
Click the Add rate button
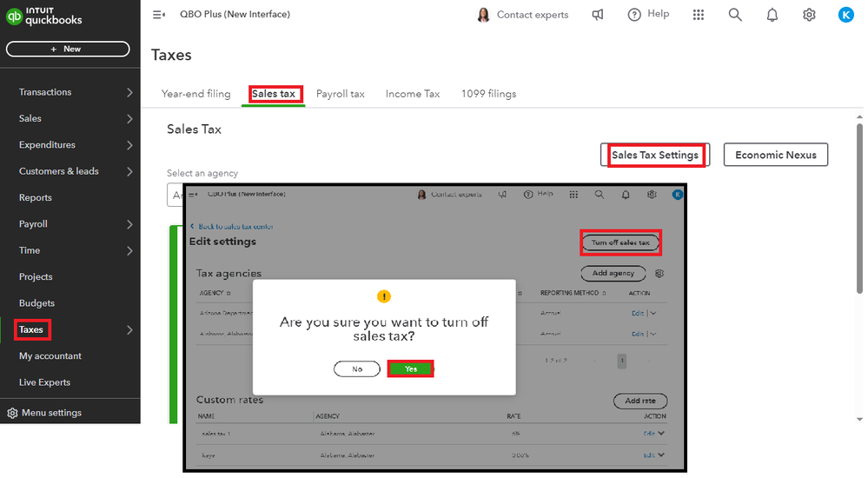pyautogui.click(x=640, y=401)
